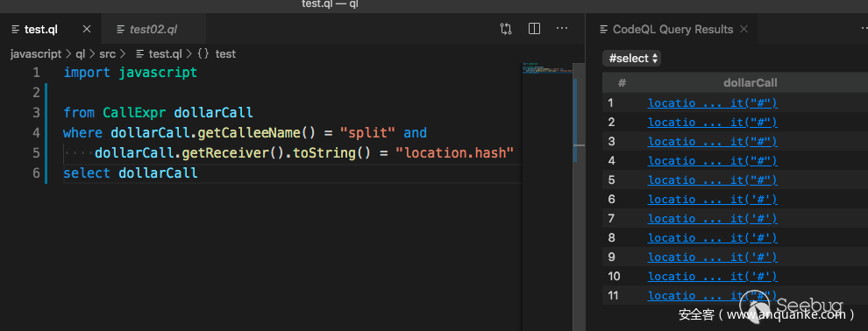Click "select" keyword on line 6
The height and width of the screenshot is (331, 868).
(87, 173)
